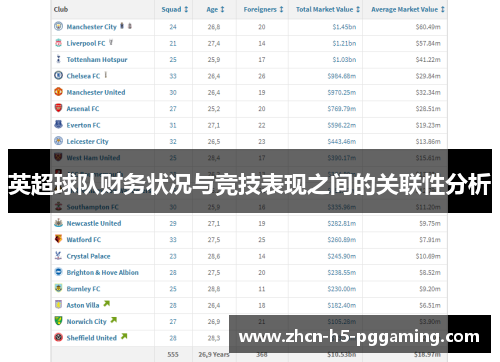
Task: Click Chelsea FC squad size 33
Action: (173, 76)
